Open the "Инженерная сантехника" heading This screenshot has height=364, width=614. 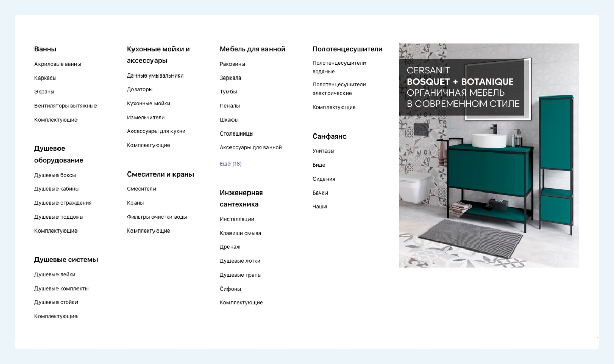tap(241, 199)
